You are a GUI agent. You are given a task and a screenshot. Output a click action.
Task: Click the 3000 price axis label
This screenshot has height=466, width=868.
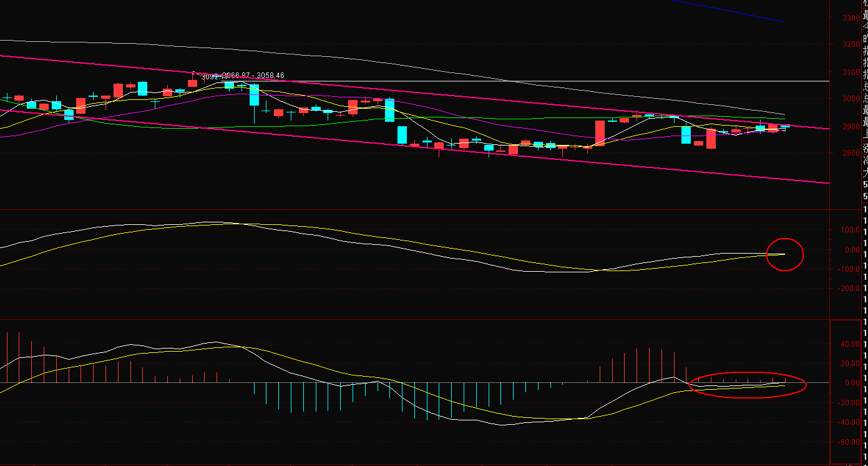[851, 99]
